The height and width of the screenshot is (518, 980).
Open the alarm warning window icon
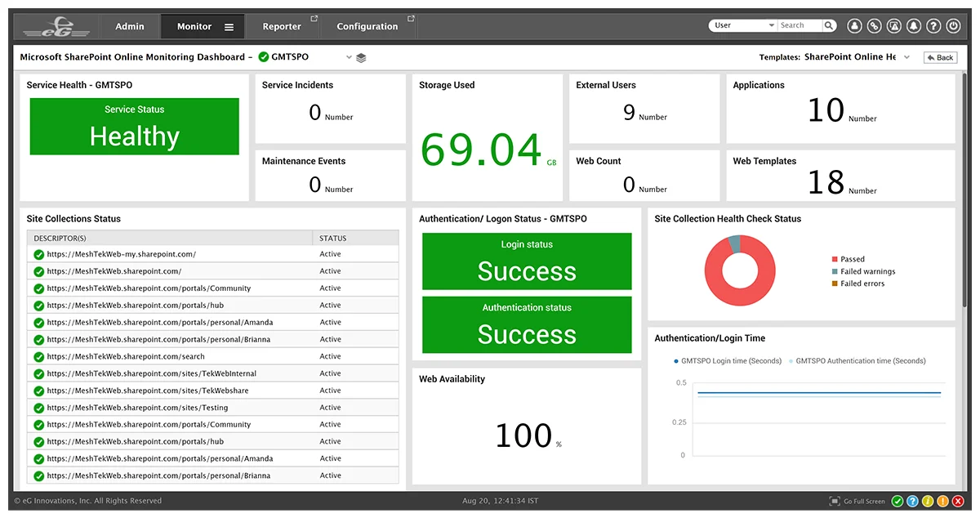(x=894, y=26)
